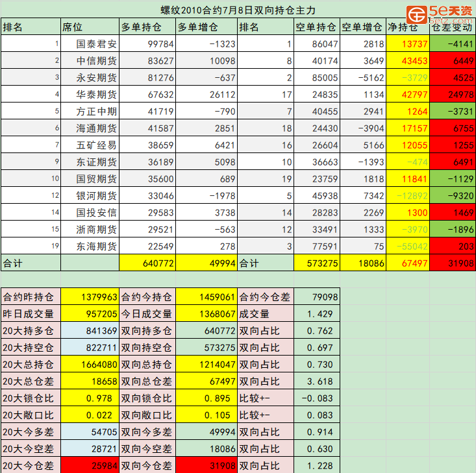Select total net position 67497 in 合计 row

(408, 263)
